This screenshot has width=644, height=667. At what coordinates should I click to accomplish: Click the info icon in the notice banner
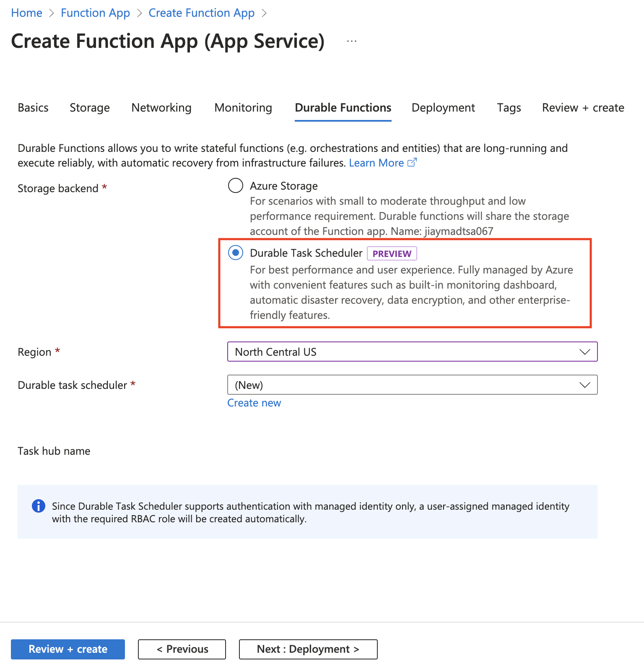[39, 506]
